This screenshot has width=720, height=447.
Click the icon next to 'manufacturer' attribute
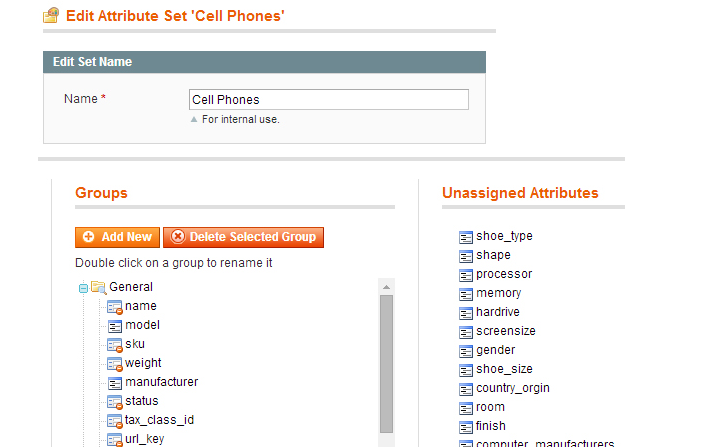(115, 383)
